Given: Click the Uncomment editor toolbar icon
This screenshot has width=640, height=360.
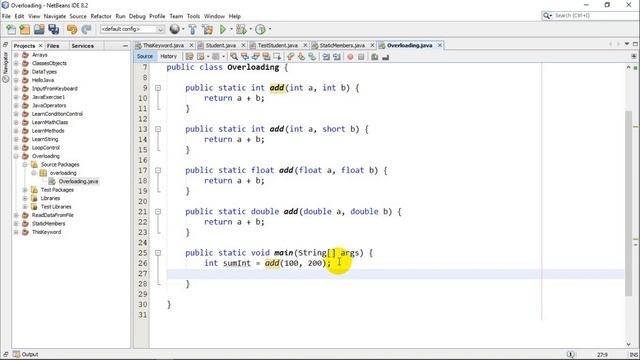Looking at the screenshot, I should (x=385, y=57).
